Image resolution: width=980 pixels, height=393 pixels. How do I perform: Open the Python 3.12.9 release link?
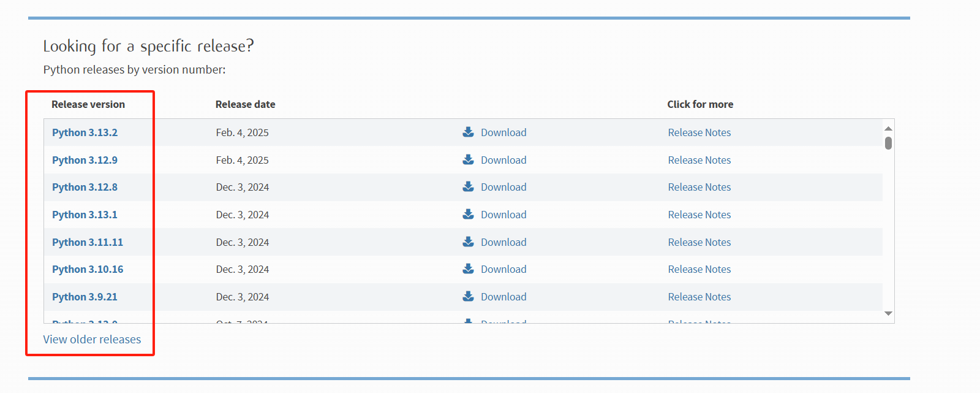[x=85, y=160]
